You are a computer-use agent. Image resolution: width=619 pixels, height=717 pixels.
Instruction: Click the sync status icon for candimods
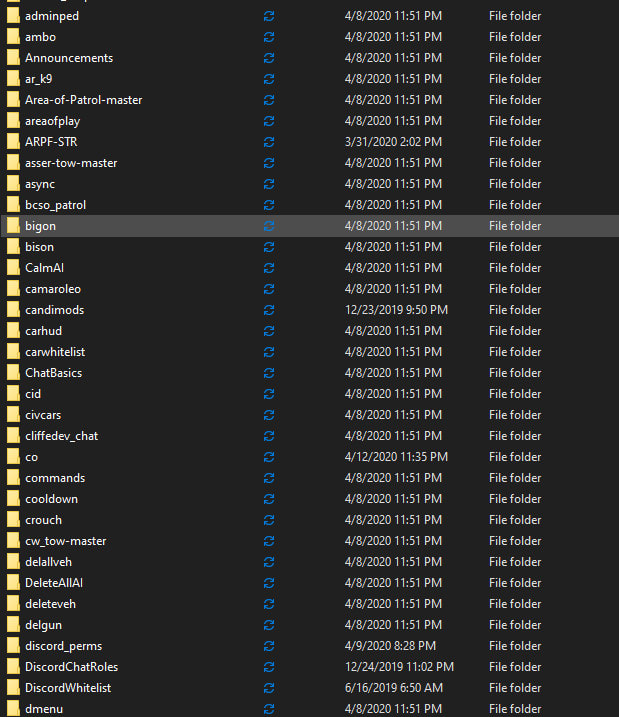click(269, 310)
